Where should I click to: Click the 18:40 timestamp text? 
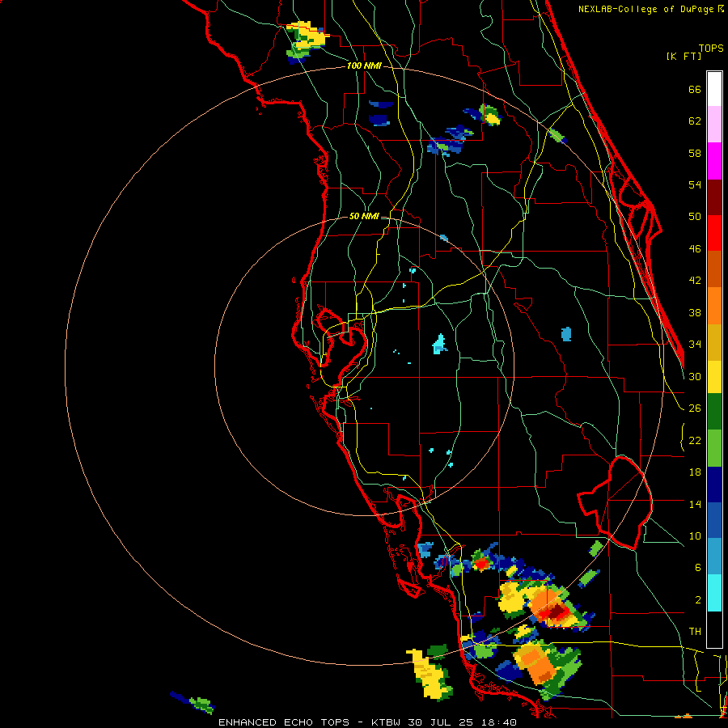[498, 722]
